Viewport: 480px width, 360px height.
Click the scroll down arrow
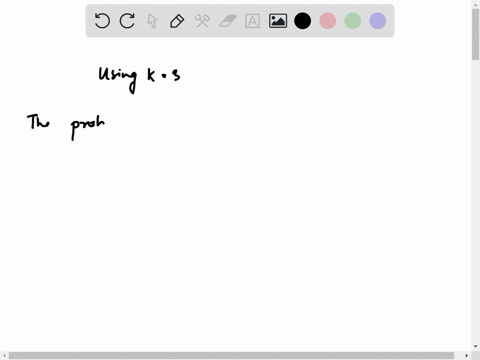pos(475,347)
